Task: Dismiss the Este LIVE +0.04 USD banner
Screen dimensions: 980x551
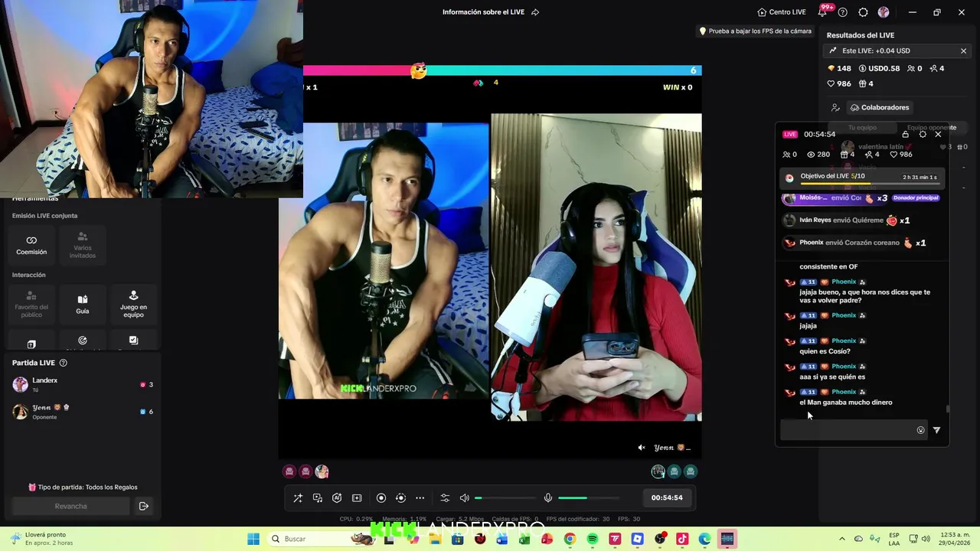Action: [963, 51]
